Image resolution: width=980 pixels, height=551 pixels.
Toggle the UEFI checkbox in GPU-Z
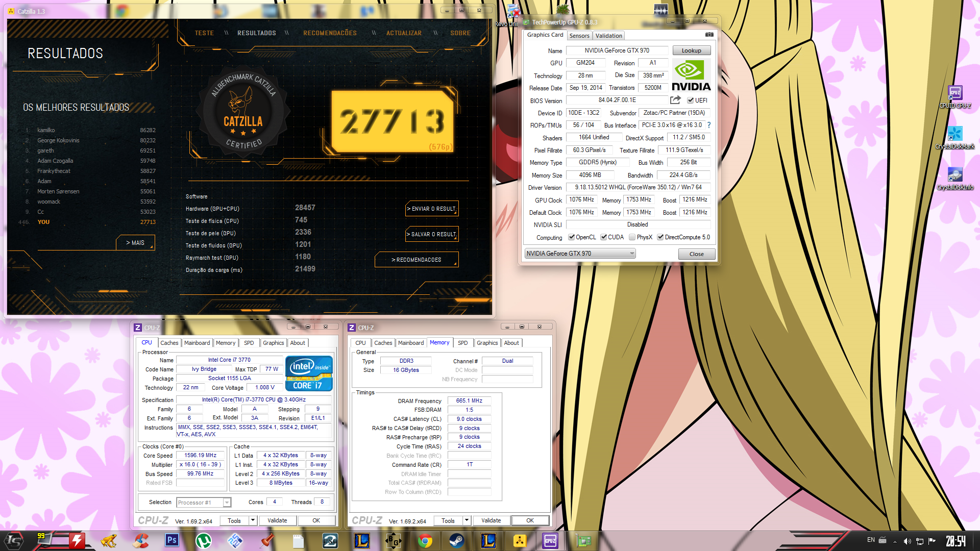point(690,101)
